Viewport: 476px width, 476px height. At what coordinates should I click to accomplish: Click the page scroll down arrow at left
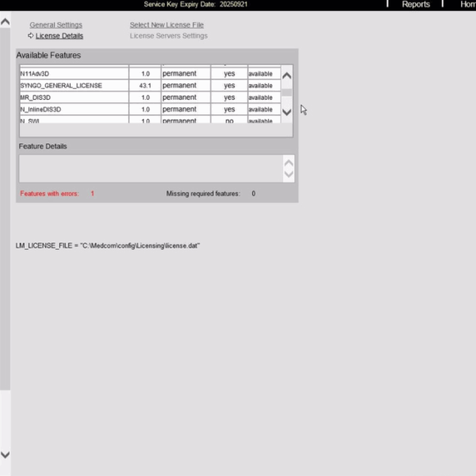click(x=6, y=455)
